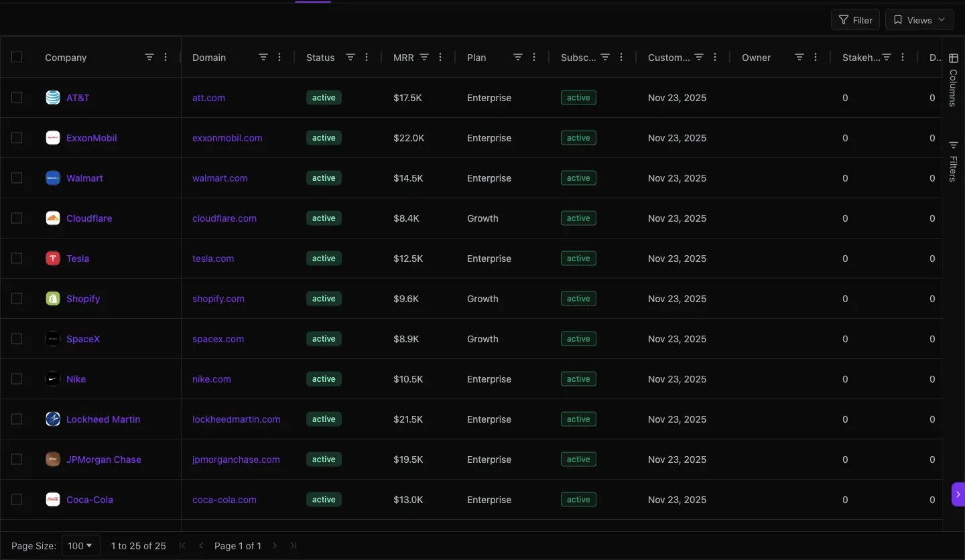Go to the previous page arrow
The image size is (965, 560).
click(201, 546)
